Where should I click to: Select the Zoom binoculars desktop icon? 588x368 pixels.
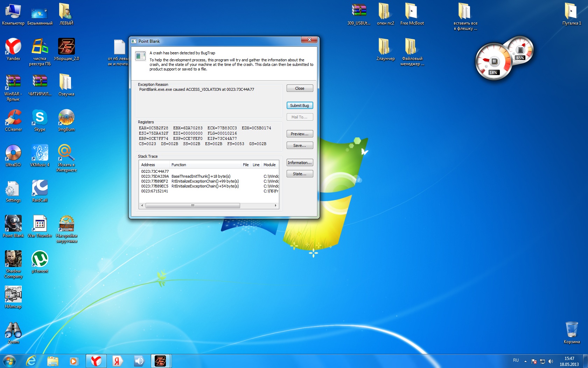[x=13, y=333]
